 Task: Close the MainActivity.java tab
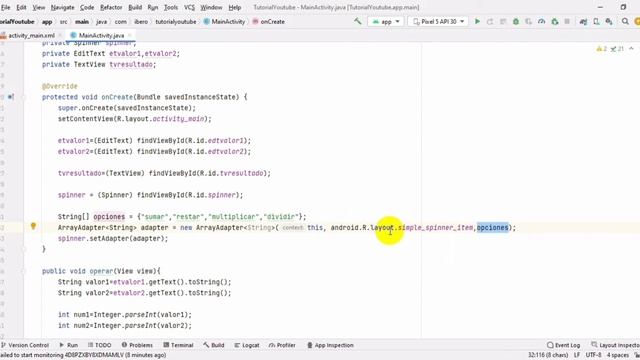(x=129, y=36)
